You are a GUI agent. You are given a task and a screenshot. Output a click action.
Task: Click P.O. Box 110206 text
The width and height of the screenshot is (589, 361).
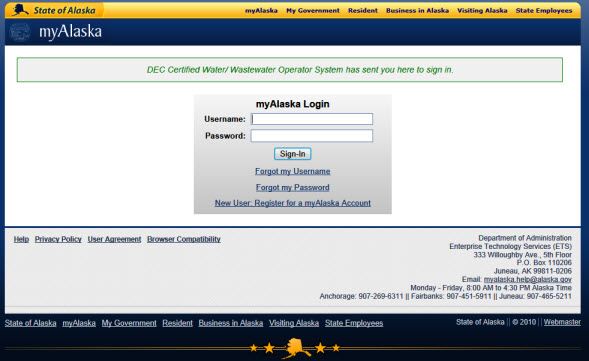click(544, 263)
